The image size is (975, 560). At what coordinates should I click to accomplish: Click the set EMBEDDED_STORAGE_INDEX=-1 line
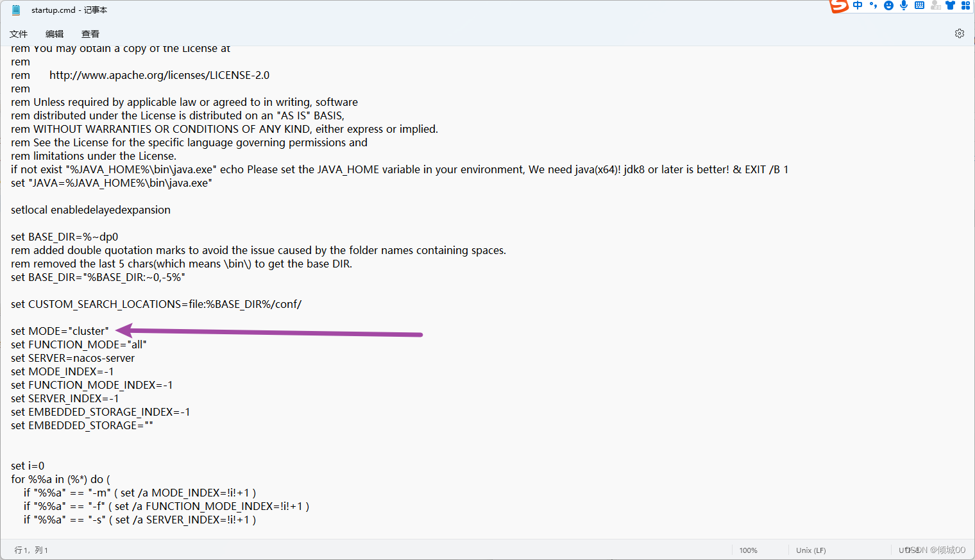pyautogui.click(x=100, y=412)
